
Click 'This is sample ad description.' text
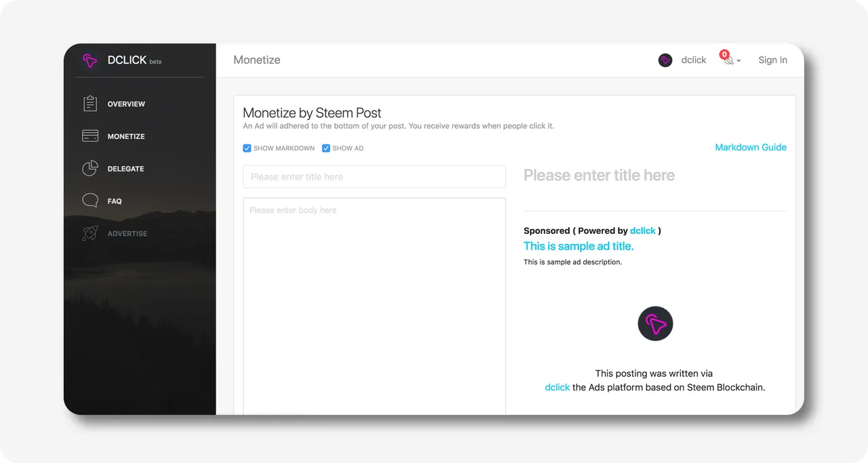point(572,262)
